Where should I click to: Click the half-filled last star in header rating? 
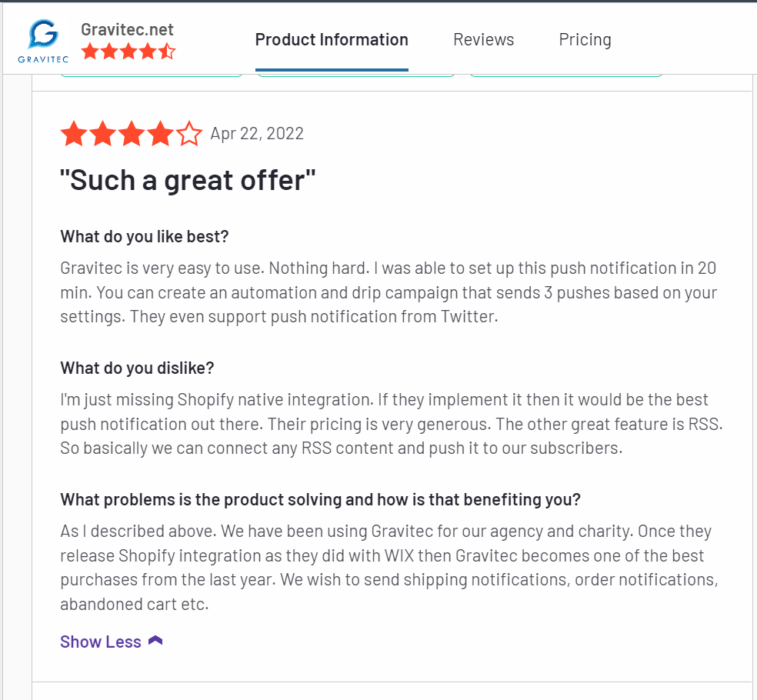click(x=167, y=52)
